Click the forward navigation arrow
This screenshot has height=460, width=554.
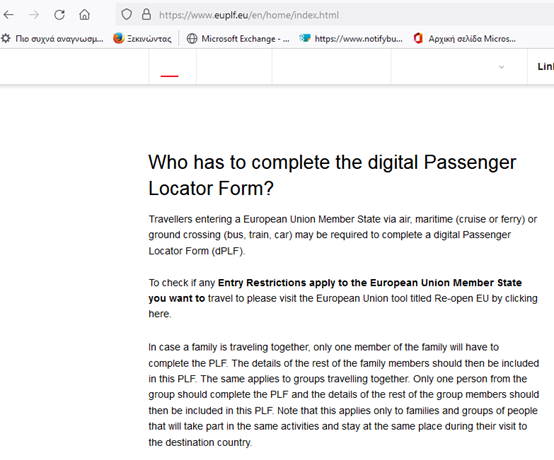pos(34,15)
